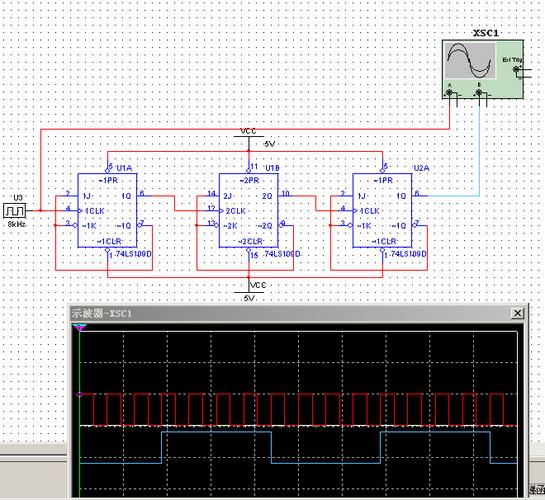Select the U1B 74LS109D flip-flop
The height and width of the screenshot is (500, 545).
coord(249,211)
